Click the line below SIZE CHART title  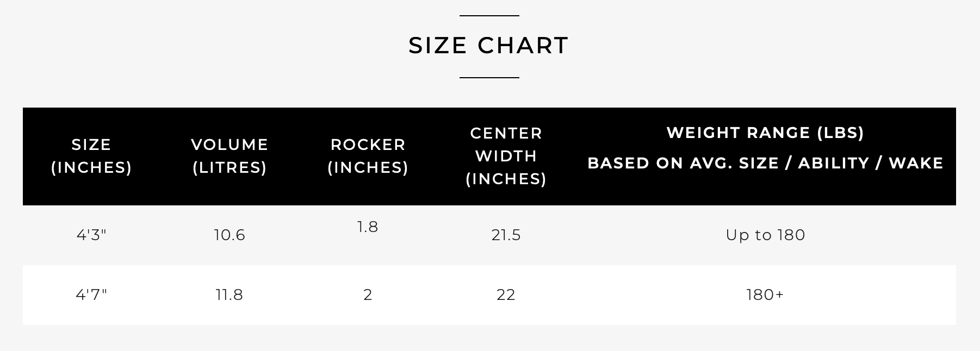[489, 78]
